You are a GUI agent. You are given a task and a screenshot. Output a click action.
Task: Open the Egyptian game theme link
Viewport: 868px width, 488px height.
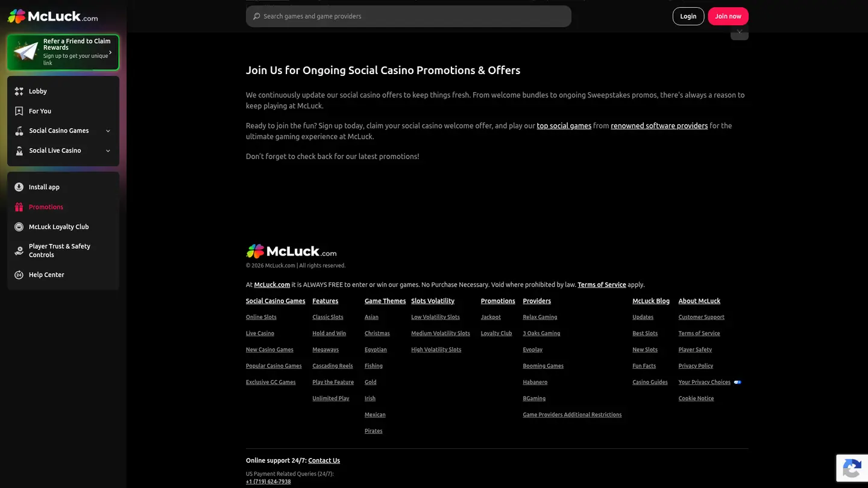376,349
